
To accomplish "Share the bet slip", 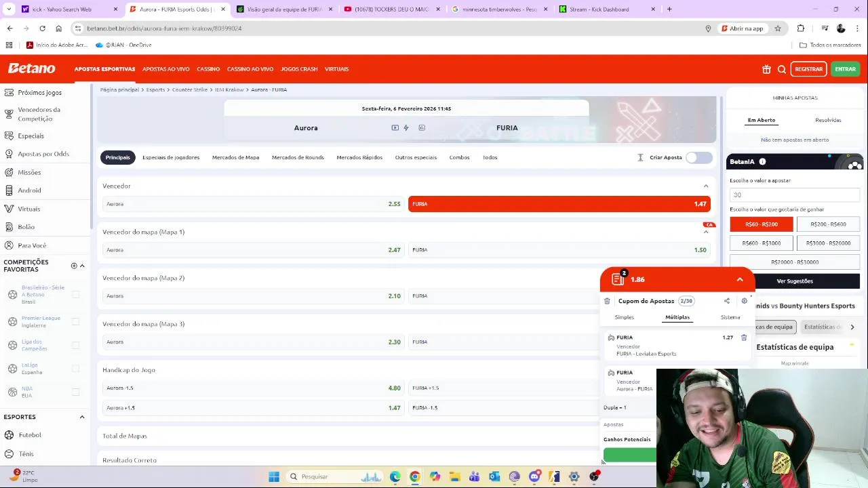I will point(727,301).
